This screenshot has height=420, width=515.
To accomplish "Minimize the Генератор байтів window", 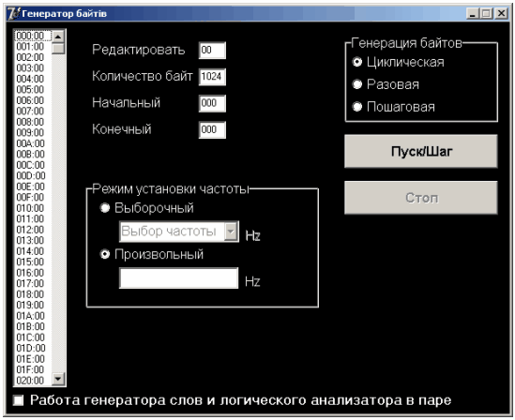I will point(473,13).
